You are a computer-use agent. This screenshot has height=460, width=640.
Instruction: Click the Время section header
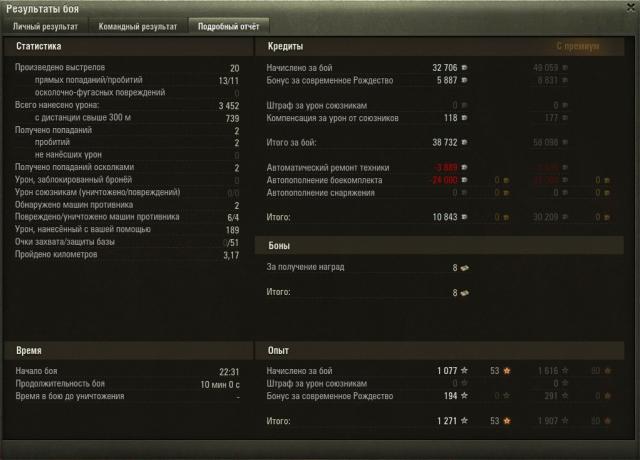pos(29,351)
